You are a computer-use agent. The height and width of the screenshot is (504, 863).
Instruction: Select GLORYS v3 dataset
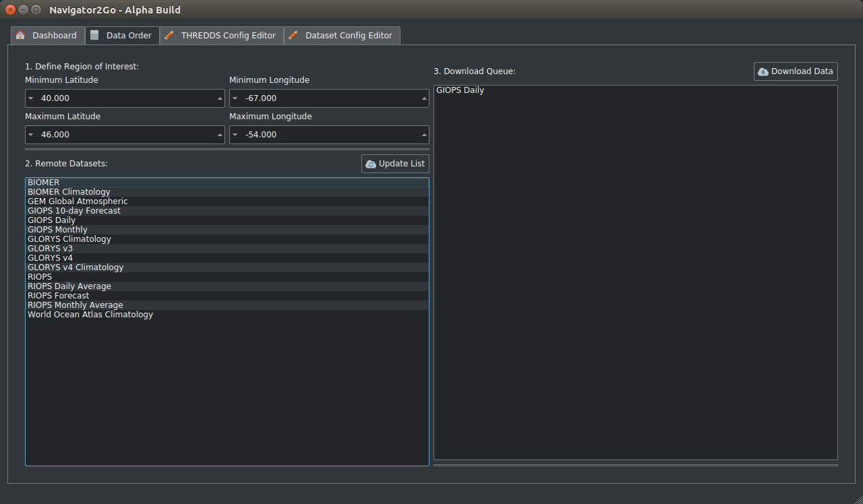[x=227, y=249]
